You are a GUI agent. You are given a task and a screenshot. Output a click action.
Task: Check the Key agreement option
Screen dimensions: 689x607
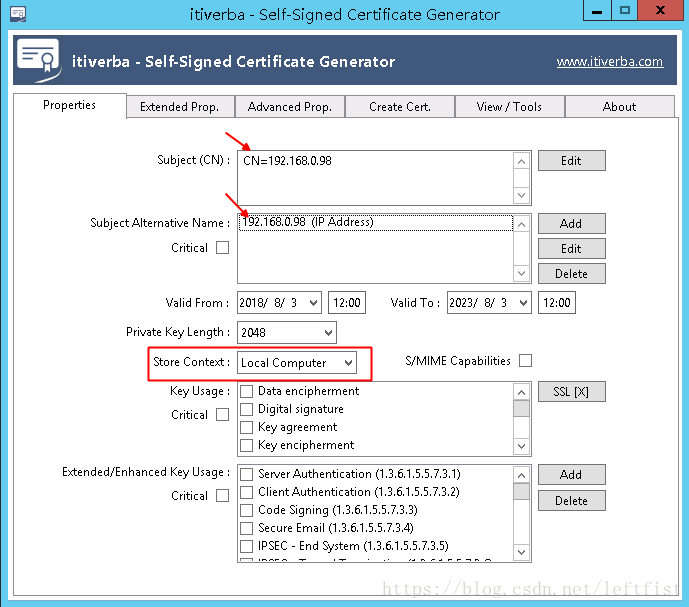tap(247, 427)
